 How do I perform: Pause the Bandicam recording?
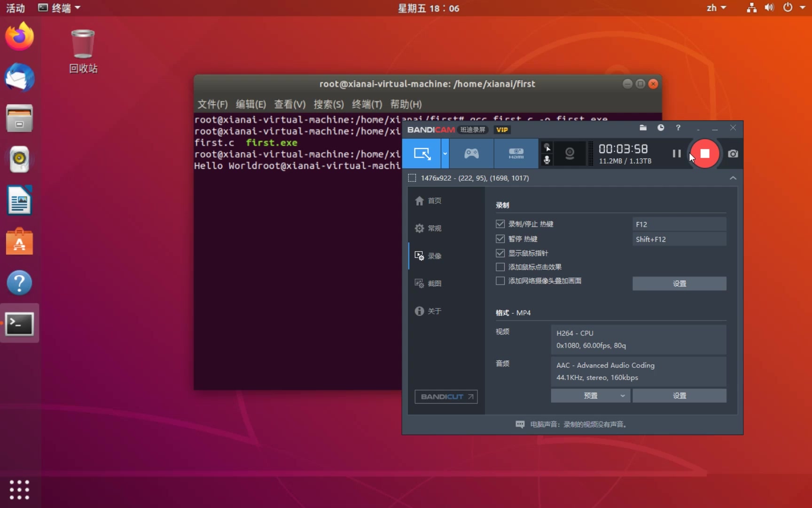tap(677, 154)
